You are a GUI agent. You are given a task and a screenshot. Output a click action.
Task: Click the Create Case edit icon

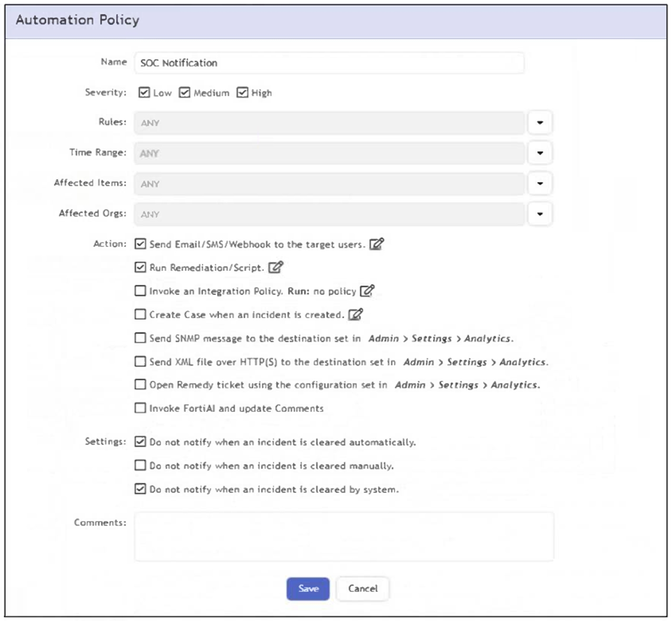click(355, 314)
